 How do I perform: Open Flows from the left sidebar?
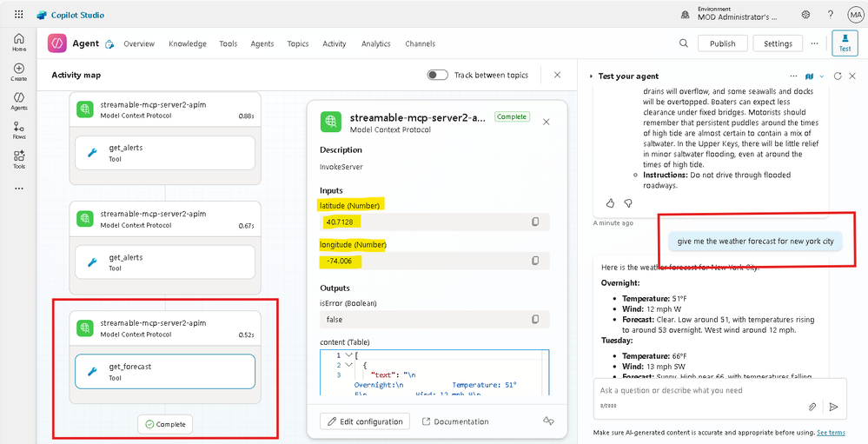(x=19, y=130)
